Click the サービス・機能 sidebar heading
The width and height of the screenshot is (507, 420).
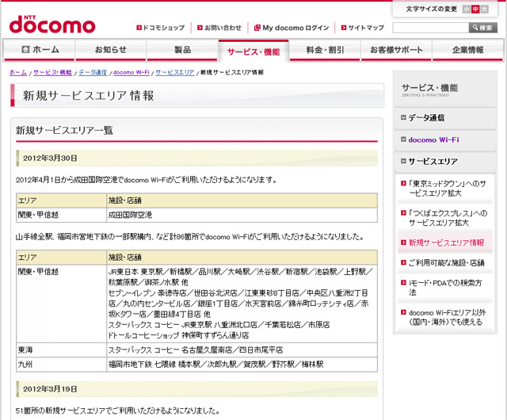click(x=429, y=90)
